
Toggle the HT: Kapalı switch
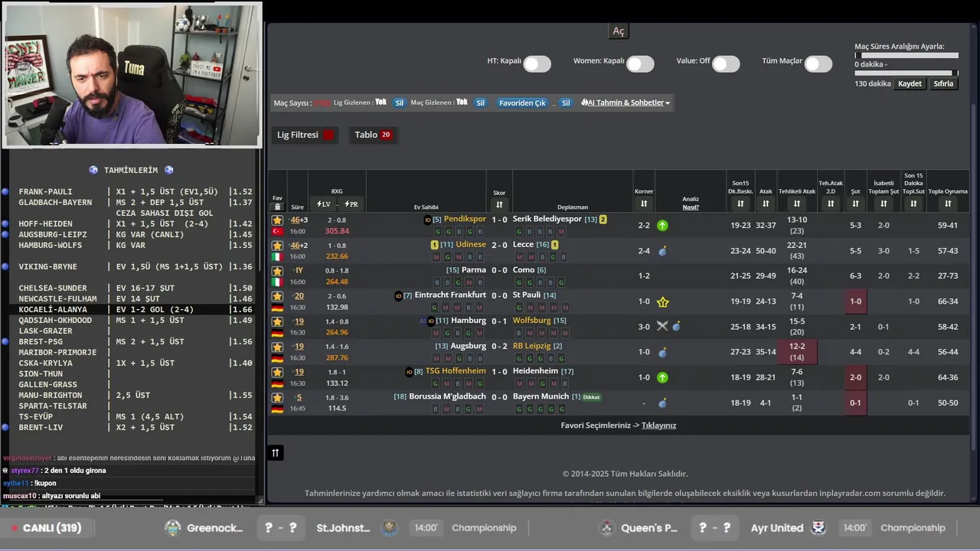tap(537, 64)
